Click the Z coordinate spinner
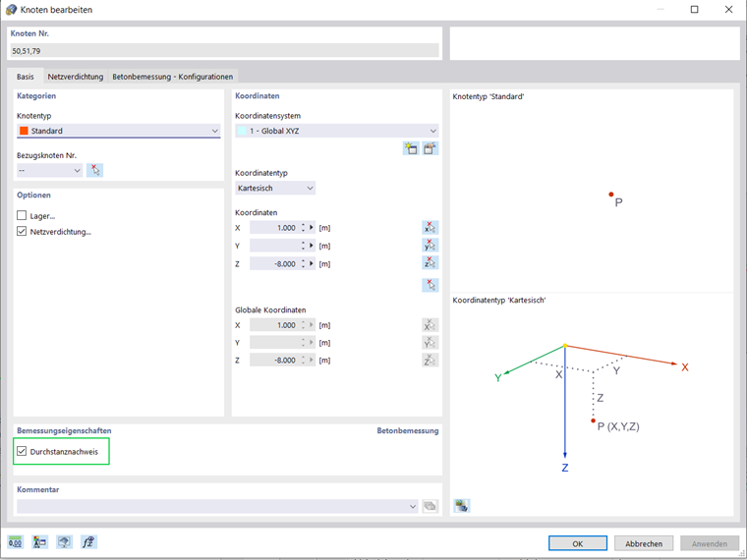 [x=303, y=263]
